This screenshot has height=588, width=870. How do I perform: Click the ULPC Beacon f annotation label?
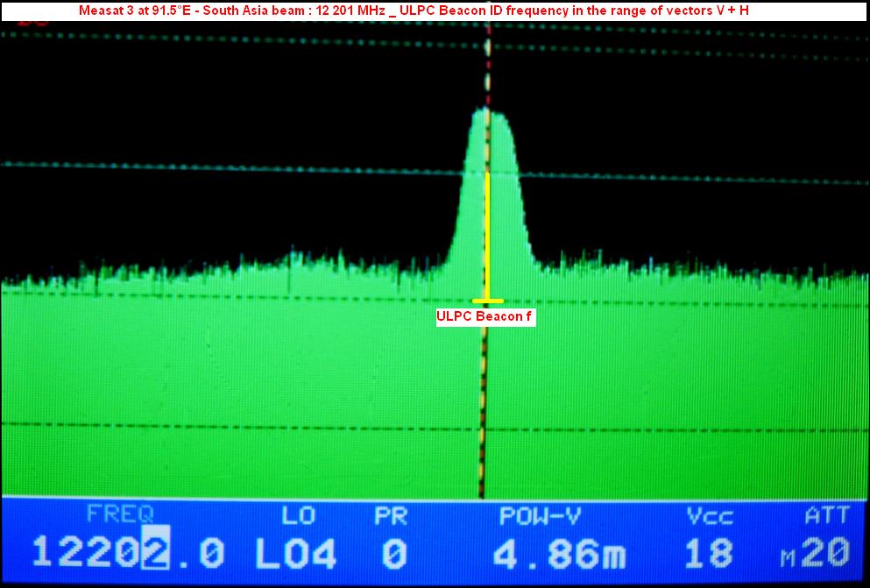(x=485, y=317)
